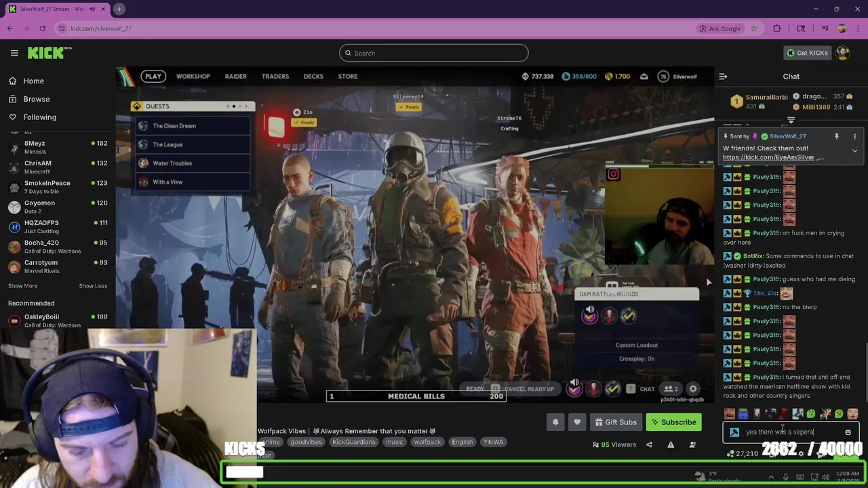
Task: Open pinned message three-dot options
Action: (x=854, y=137)
